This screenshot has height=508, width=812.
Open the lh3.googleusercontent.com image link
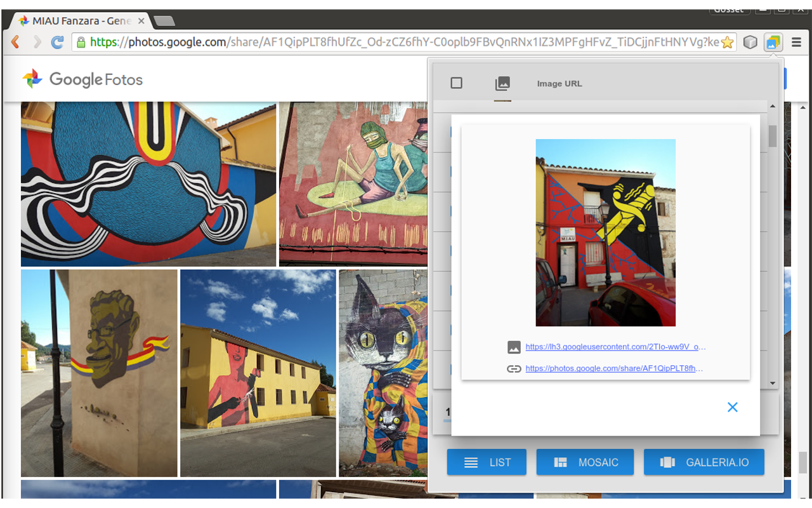(615, 347)
